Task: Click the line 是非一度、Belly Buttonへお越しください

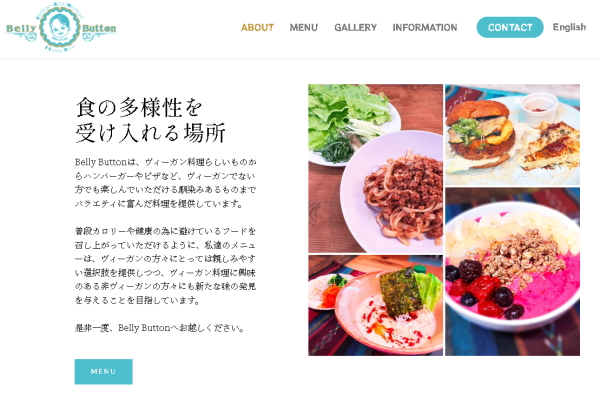Action: coord(160,328)
